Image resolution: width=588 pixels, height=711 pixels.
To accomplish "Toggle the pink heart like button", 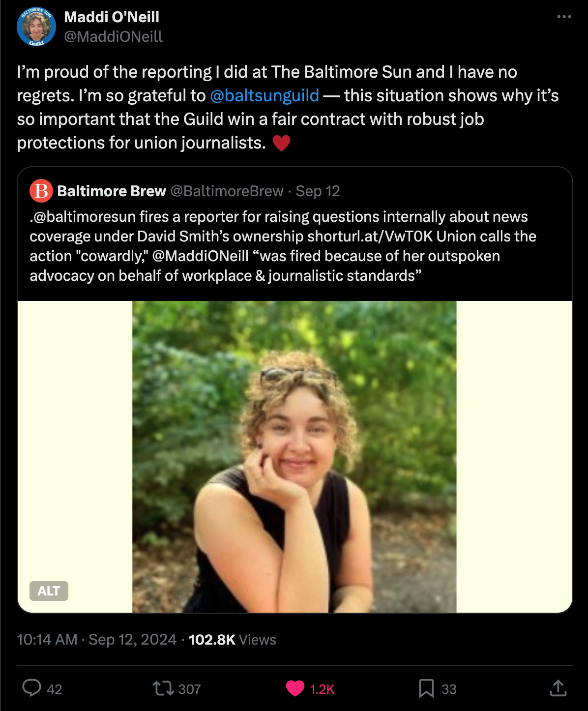I will (x=295, y=688).
